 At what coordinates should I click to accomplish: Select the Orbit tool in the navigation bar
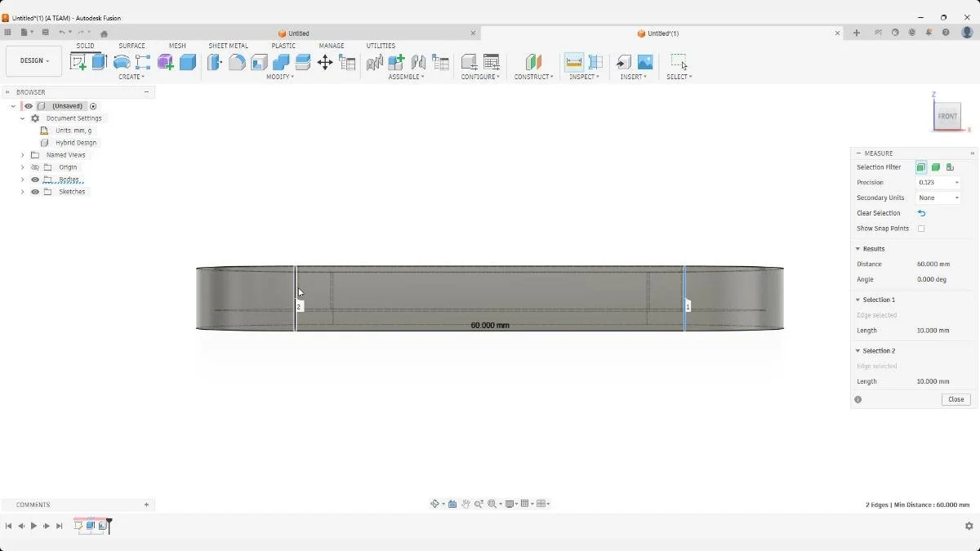coord(435,504)
